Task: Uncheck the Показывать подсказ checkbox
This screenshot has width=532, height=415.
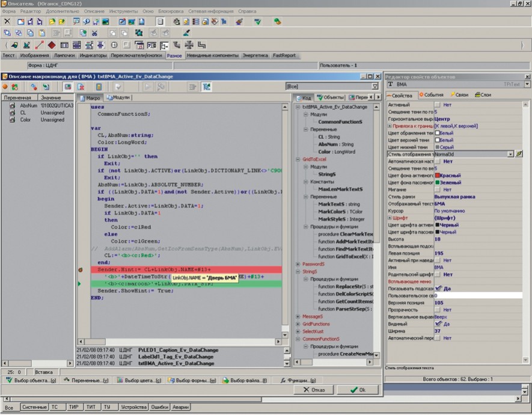Action: 438,289
